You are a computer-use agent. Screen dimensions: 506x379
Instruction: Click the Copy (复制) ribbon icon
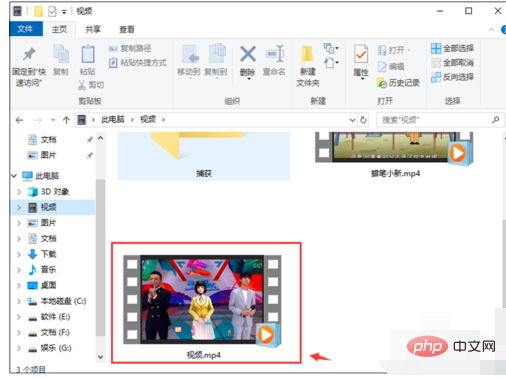(x=61, y=54)
